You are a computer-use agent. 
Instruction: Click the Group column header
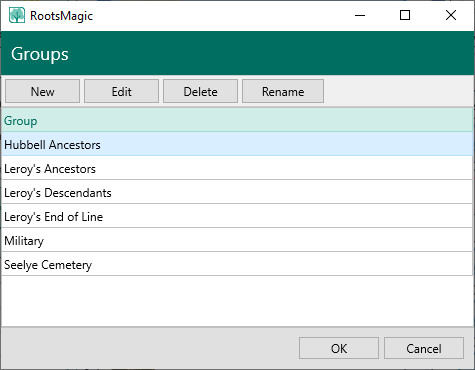click(x=237, y=120)
